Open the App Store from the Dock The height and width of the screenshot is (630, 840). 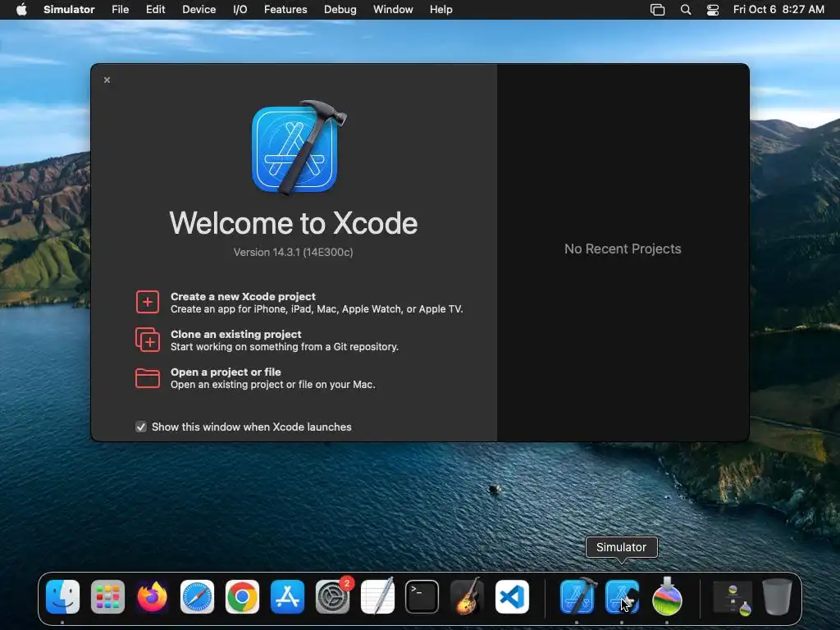[x=287, y=597]
